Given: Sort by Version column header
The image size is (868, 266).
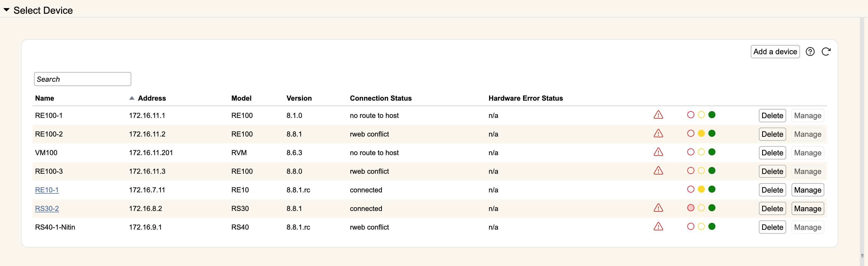Looking at the screenshot, I should point(299,98).
